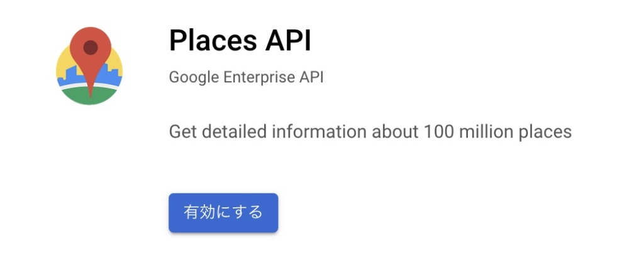Click the final word places in description
The height and width of the screenshot is (267, 644).
tap(545, 133)
